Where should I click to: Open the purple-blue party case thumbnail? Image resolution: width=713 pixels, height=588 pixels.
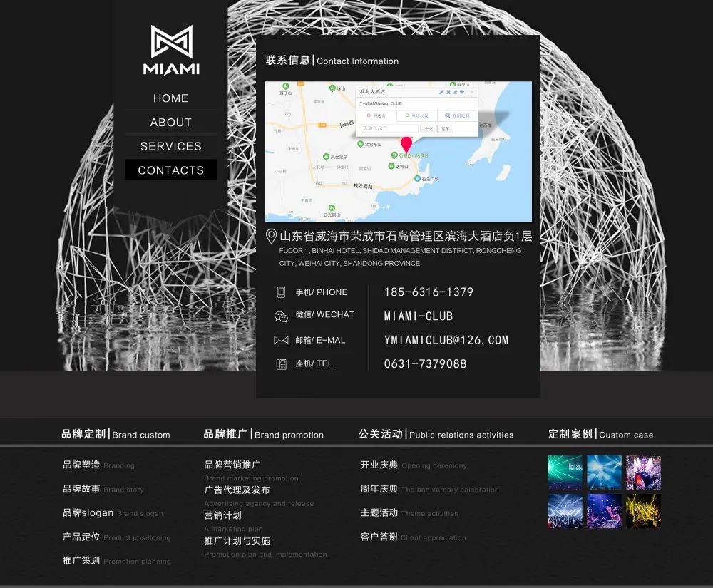[604, 511]
